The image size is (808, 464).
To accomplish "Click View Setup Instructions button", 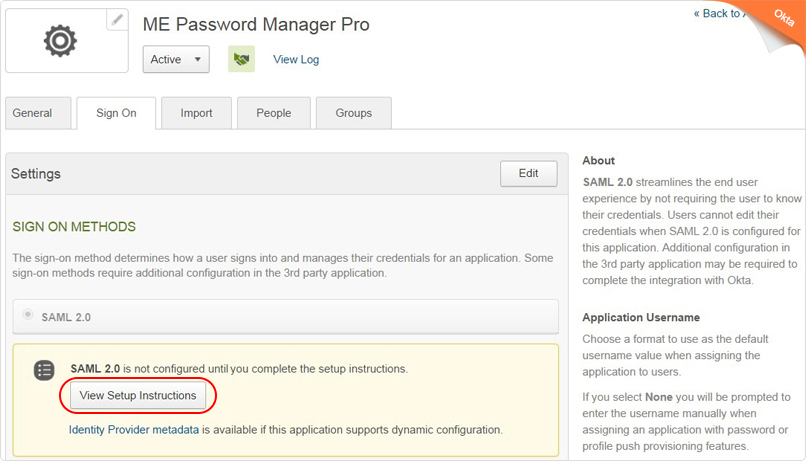I will coord(138,395).
